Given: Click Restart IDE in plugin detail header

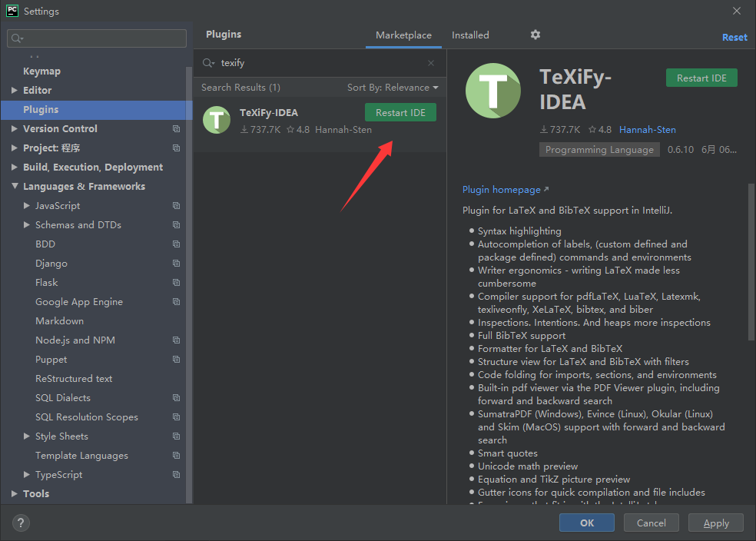Looking at the screenshot, I should [x=701, y=78].
